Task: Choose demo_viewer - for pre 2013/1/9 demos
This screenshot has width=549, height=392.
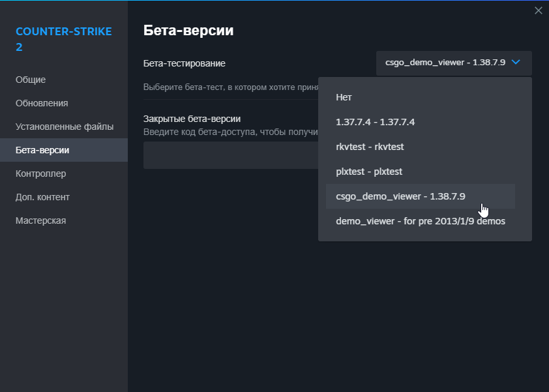Action: tap(420, 221)
